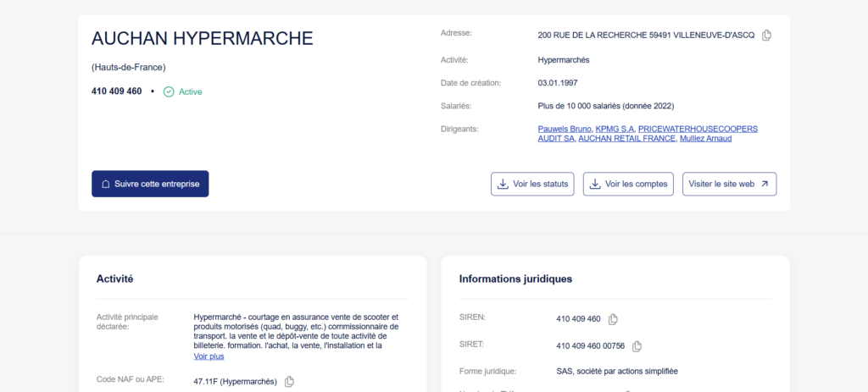This screenshot has width=868, height=392.
Task: Open Pauwels Bruno director link
Action: tap(565, 129)
